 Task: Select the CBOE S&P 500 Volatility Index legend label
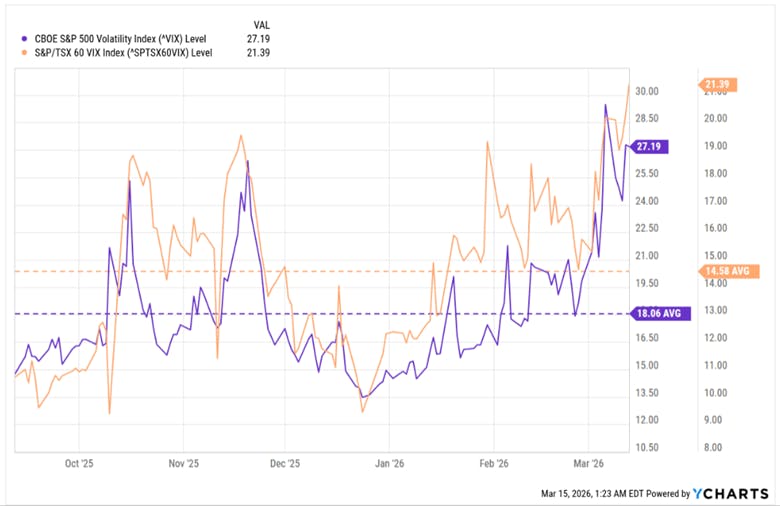click(x=120, y=39)
